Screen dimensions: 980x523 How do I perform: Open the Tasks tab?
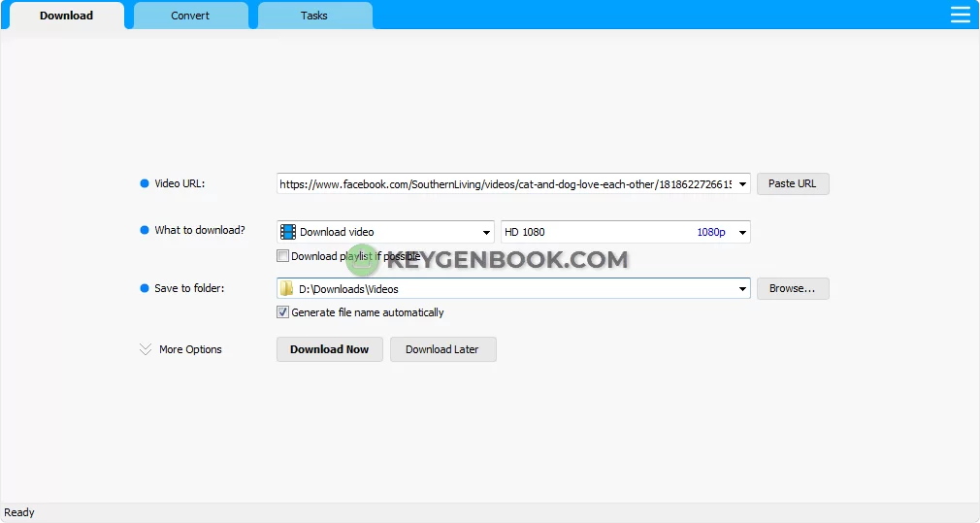[314, 16]
